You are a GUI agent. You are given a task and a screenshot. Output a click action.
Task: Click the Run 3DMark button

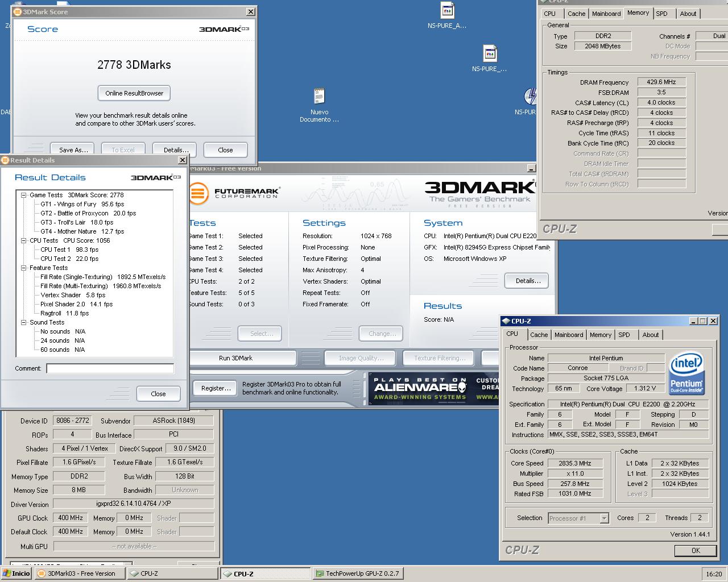pyautogui.click(x=242, y=358)
